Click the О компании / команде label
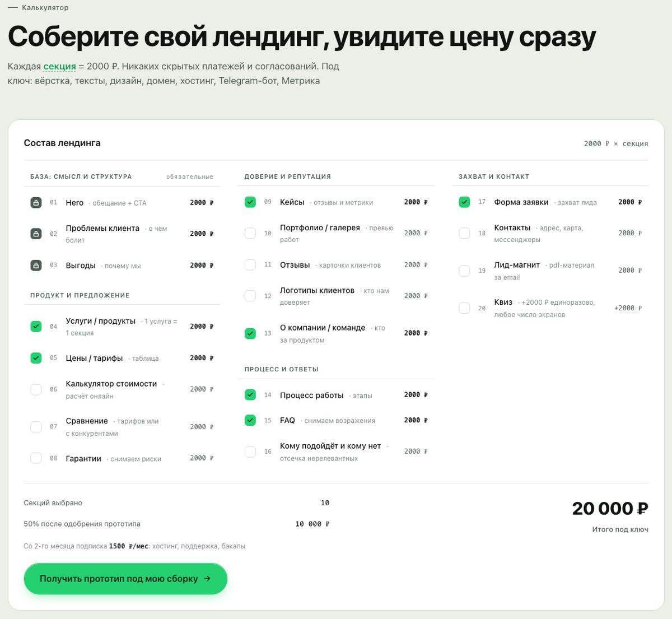 (x=323, y=328)
